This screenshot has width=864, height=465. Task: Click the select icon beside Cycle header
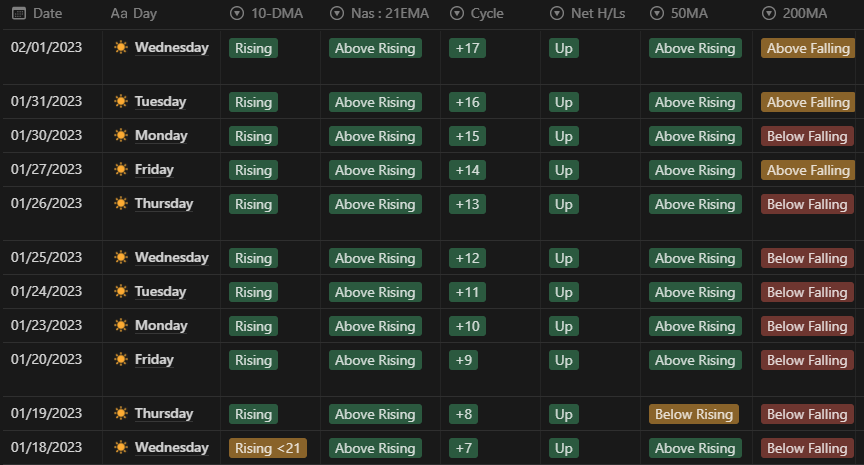coord(457,13)
